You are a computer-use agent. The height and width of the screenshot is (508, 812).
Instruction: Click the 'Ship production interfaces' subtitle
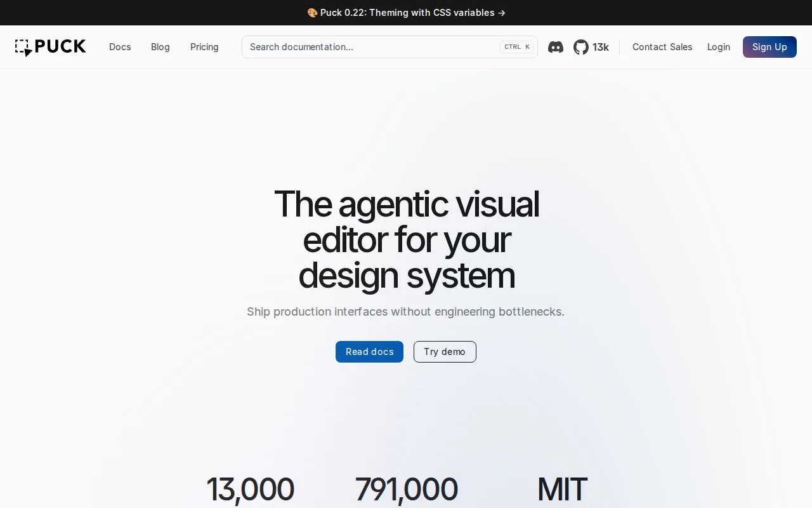point(405,312)
